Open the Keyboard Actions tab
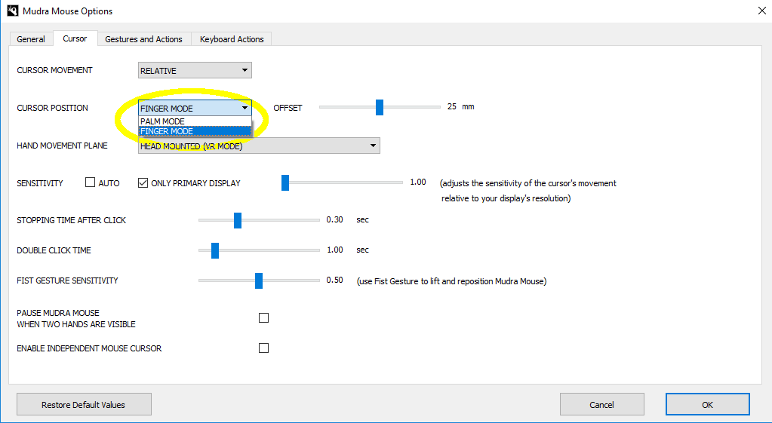Viewport: 772px width, 423px height. click(x=231, y=39)
